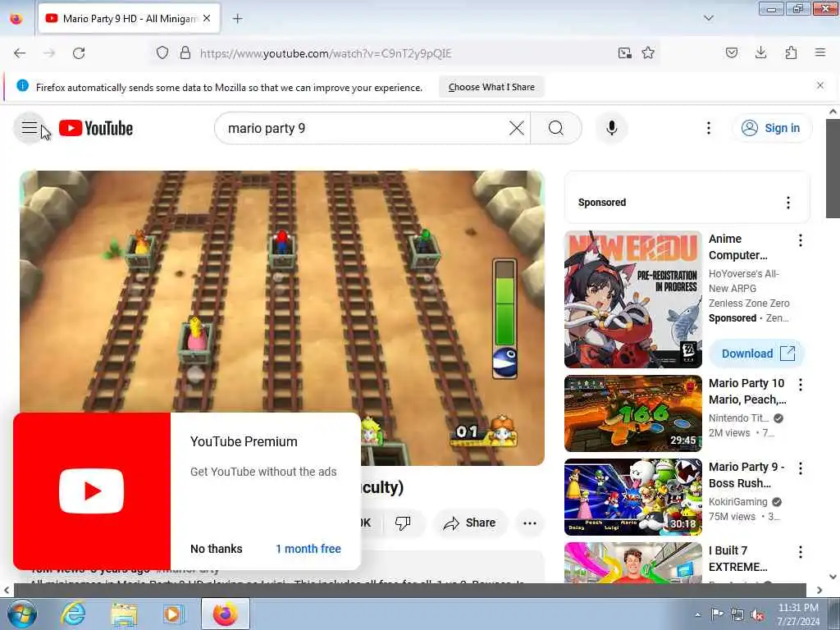Click the vertical page scrollbar

click(x=833, y=168)
